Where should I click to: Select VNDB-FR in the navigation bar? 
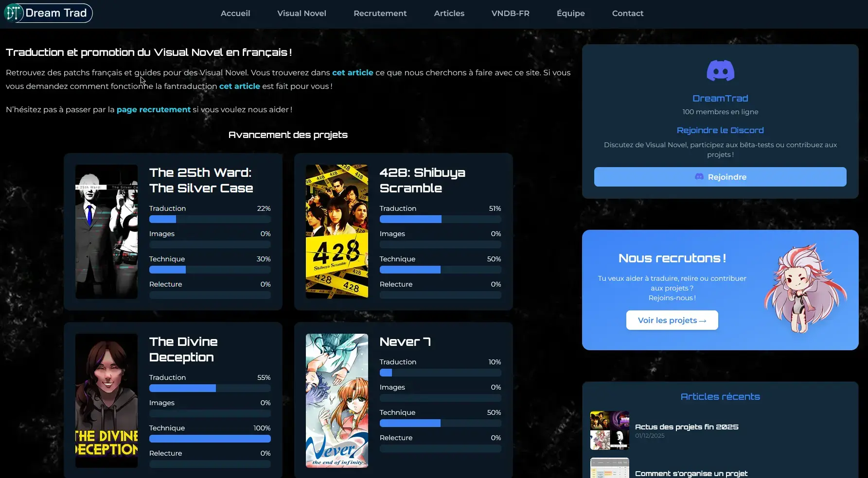tap(511, 14)
